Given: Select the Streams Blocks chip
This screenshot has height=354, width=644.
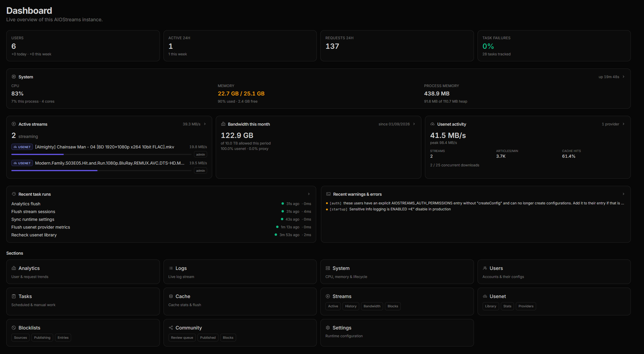Looking at the screenshot, I should pos(393,306).
